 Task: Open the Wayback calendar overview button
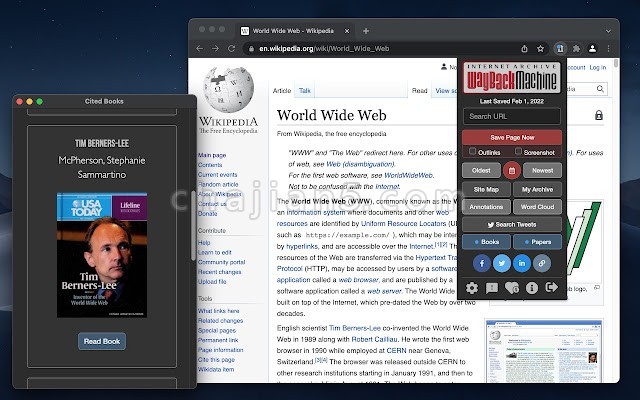point(512,171)
